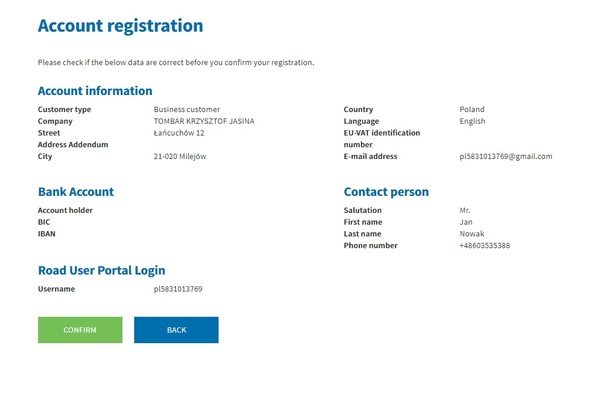Click the company name TOMBAR KRZYSZTOF JASINA
The image size is (600, 403).
click(204, 121)
